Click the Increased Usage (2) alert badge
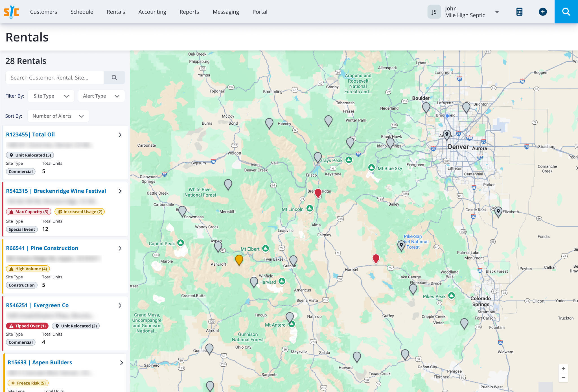 (80, 212)
